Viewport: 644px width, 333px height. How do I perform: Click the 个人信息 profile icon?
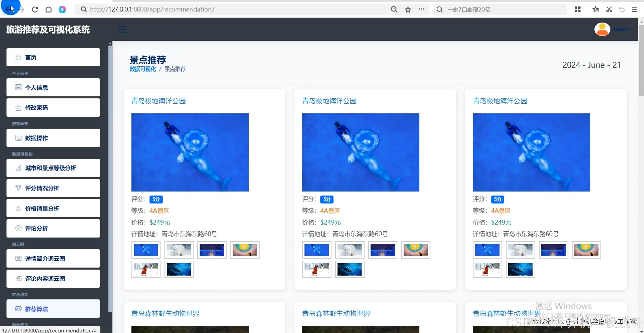18,87
